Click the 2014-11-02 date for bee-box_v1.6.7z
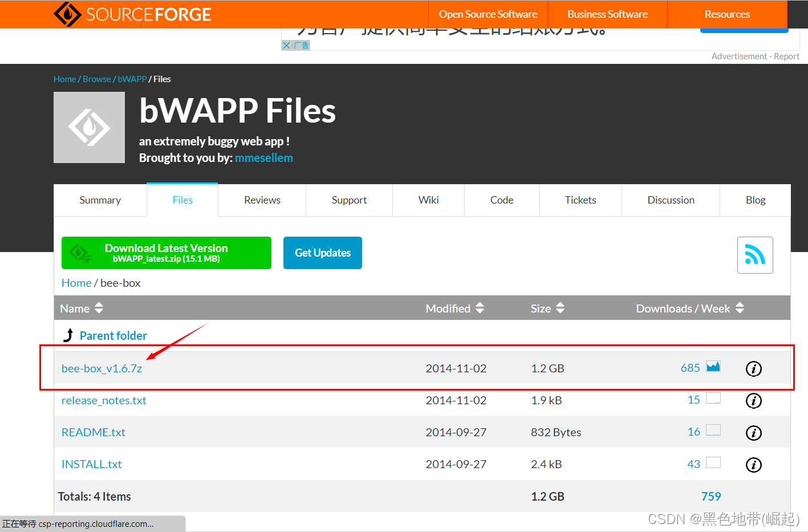Screen dimensions: 808x532 456,368
